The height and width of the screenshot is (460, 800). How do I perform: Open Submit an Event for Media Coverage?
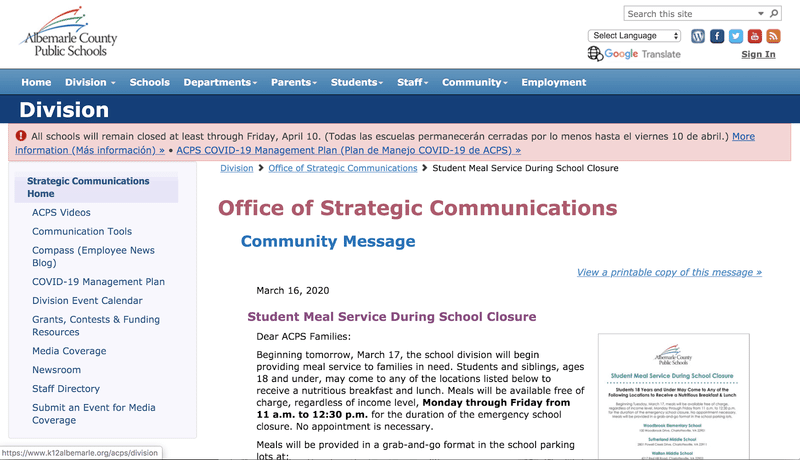click(94, 414)
